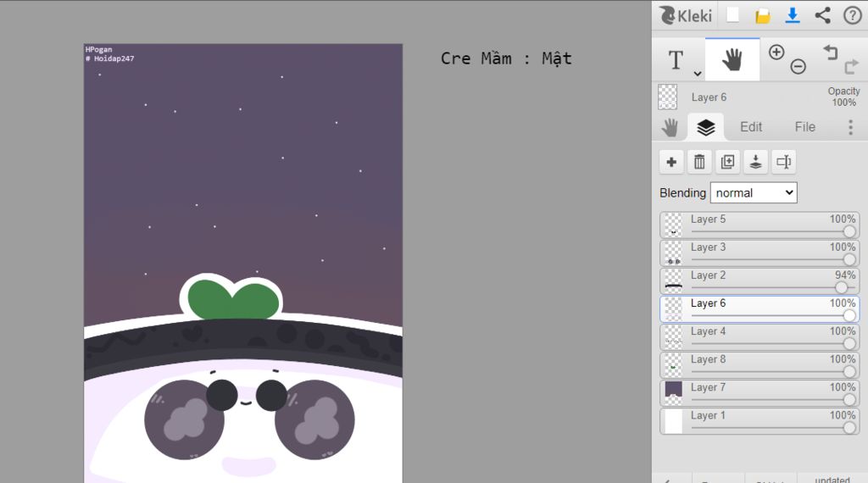
Task: Open the help question mark
Action: (x=852, y=15)
